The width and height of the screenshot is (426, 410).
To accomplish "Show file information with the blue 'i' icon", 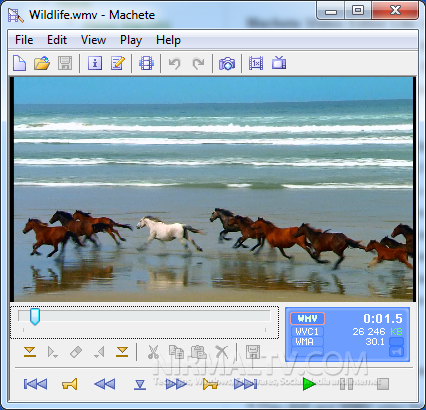I will (95, 63).
